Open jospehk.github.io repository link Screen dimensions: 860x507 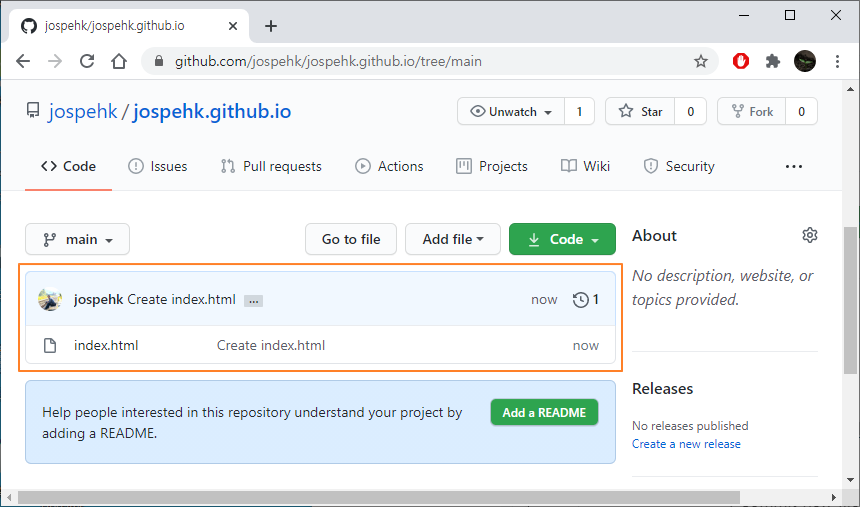click(212, 111)
